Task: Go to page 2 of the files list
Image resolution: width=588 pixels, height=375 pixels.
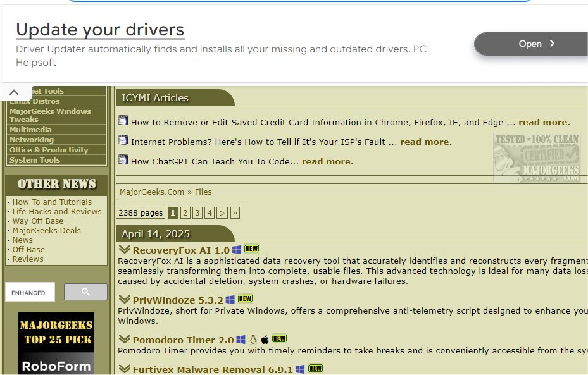Action: [x=185, y=213]
